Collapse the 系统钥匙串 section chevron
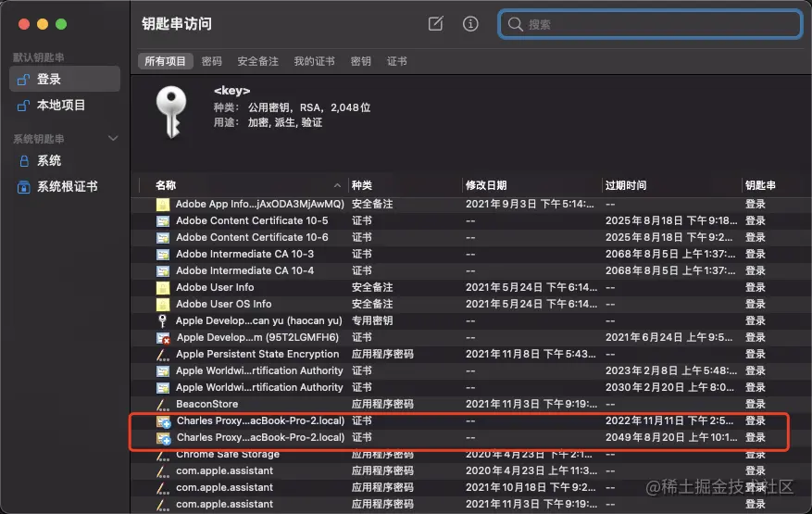 pyautogui.click(x=113, y=138)
